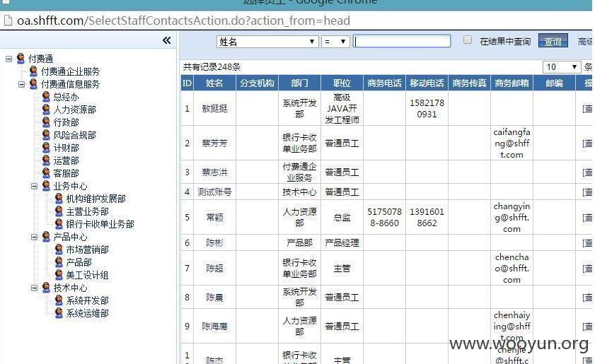
Task: Select the 市场营销部 tree label
Action: point(87,249)
